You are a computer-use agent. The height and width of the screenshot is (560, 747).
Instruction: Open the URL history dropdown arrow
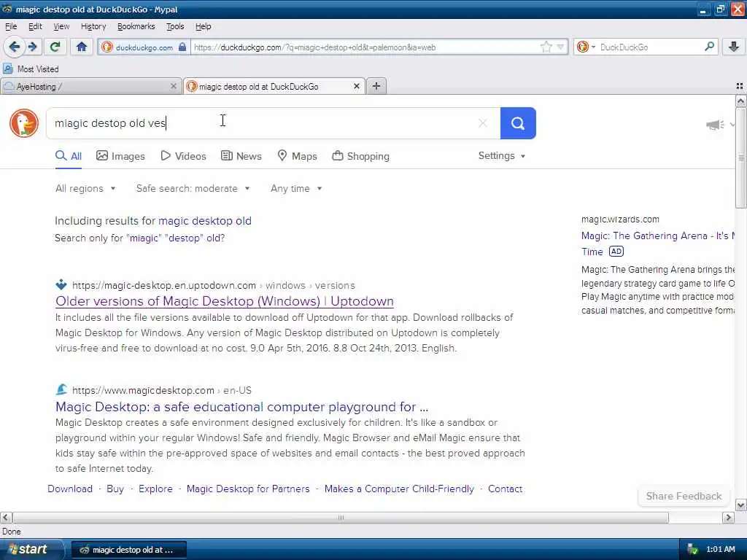[x=560, y=47]
